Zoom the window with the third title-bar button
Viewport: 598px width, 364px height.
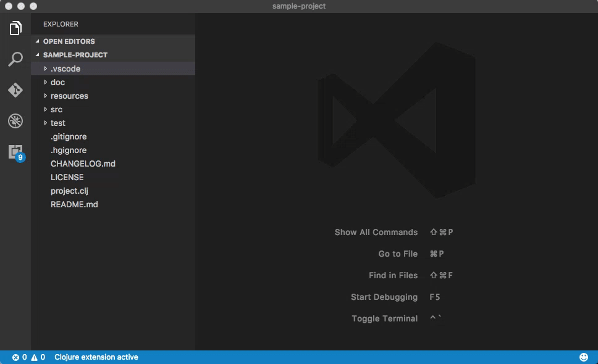point(33,6)
